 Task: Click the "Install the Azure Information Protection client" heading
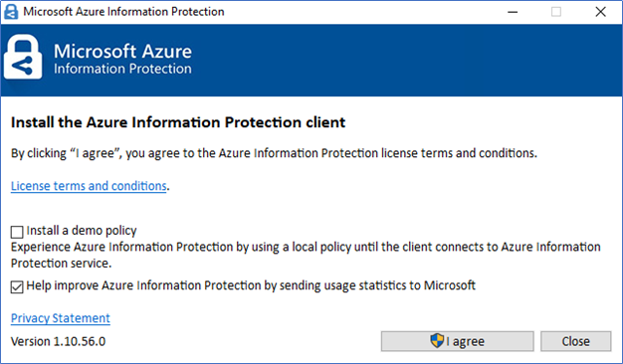178,122
